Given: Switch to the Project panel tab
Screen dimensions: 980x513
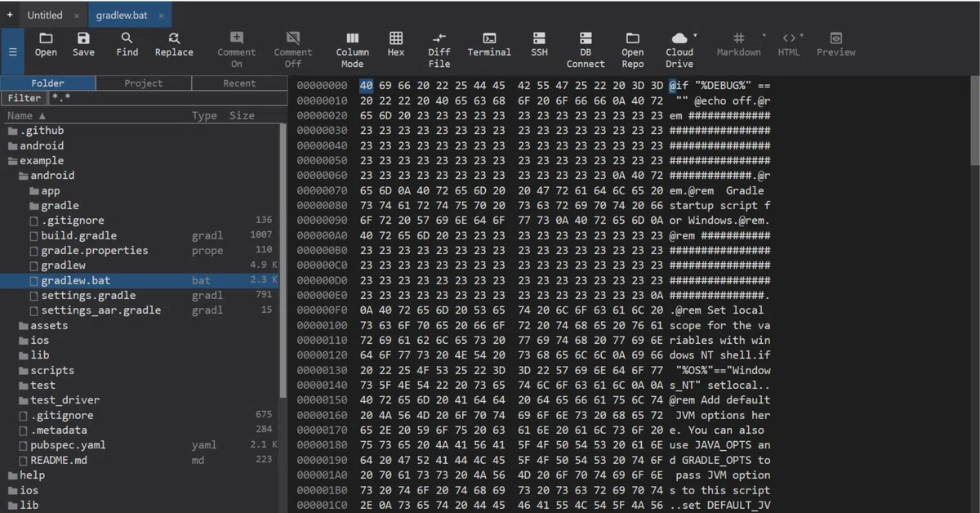Looking at the screenshot, I should click(x=144, y=83).
